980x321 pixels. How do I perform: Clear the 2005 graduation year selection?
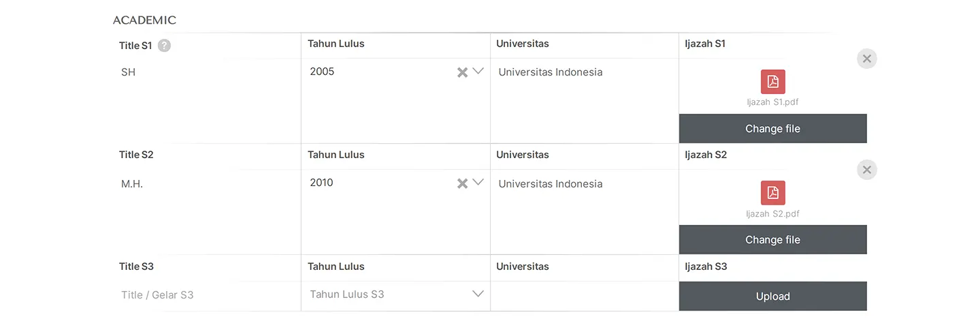click(x=462, y=72)
